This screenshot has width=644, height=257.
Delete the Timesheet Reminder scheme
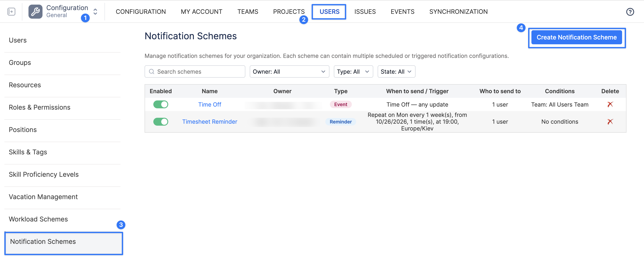(610, 122)
